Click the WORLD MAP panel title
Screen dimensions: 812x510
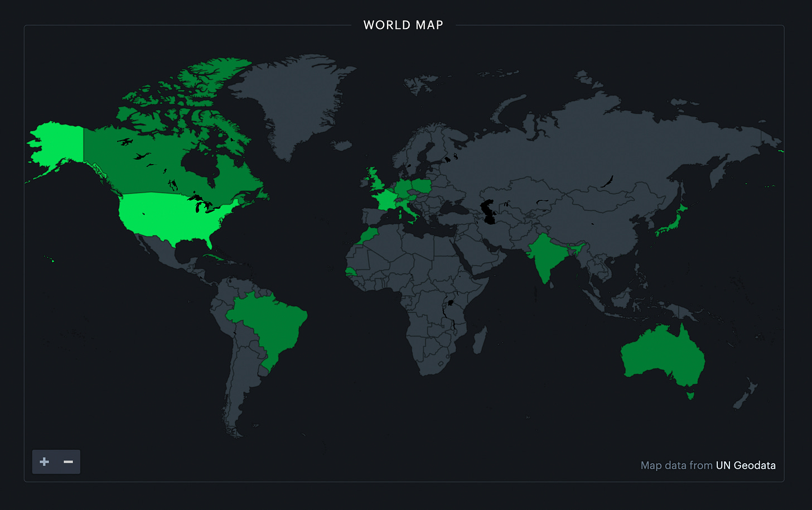coord(403,25)
